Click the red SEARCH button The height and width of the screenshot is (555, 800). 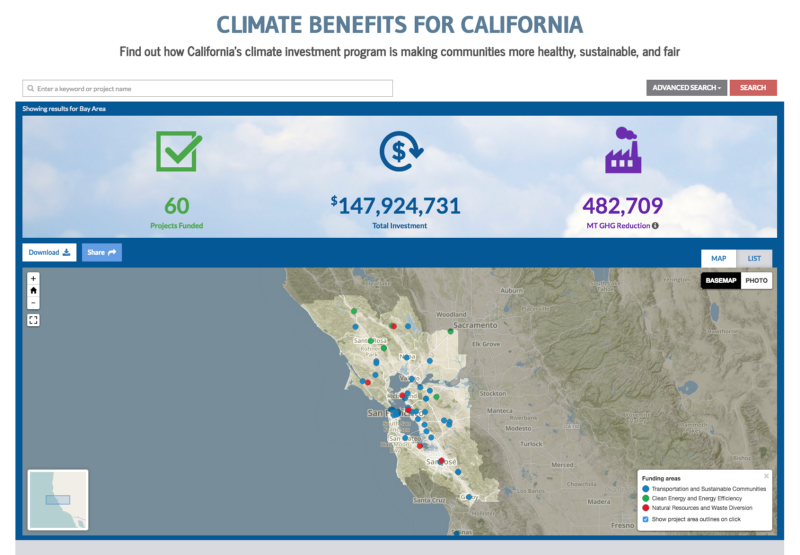coord(753,88)
